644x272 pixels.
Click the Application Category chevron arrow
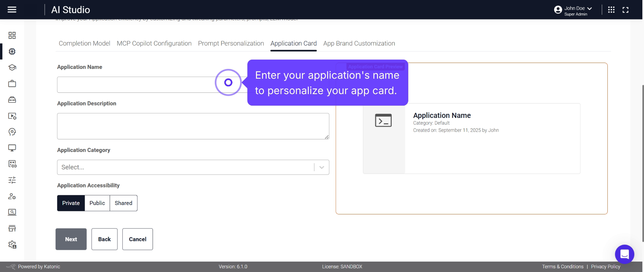322,167
